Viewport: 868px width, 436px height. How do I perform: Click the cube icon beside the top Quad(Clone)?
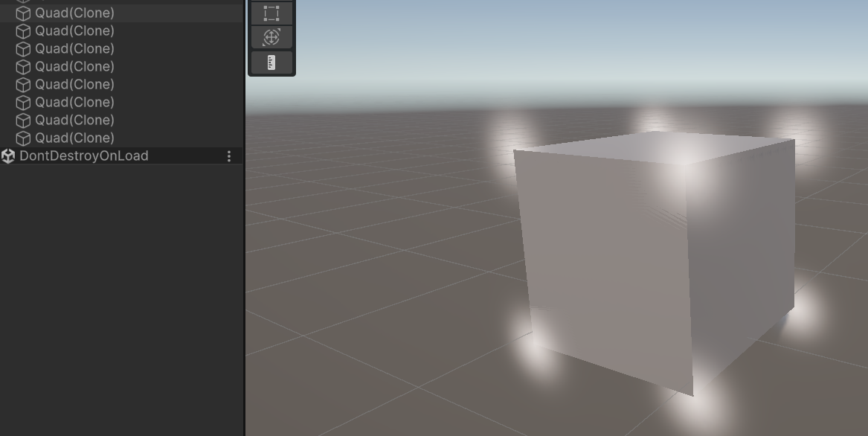(23, 13)
